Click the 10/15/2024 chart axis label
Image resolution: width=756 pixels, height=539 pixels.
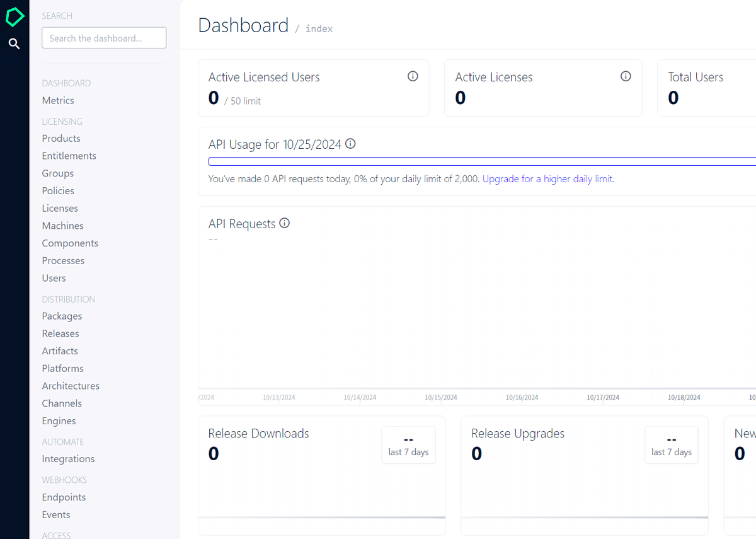pyautogui.click(x=441, y=398)
